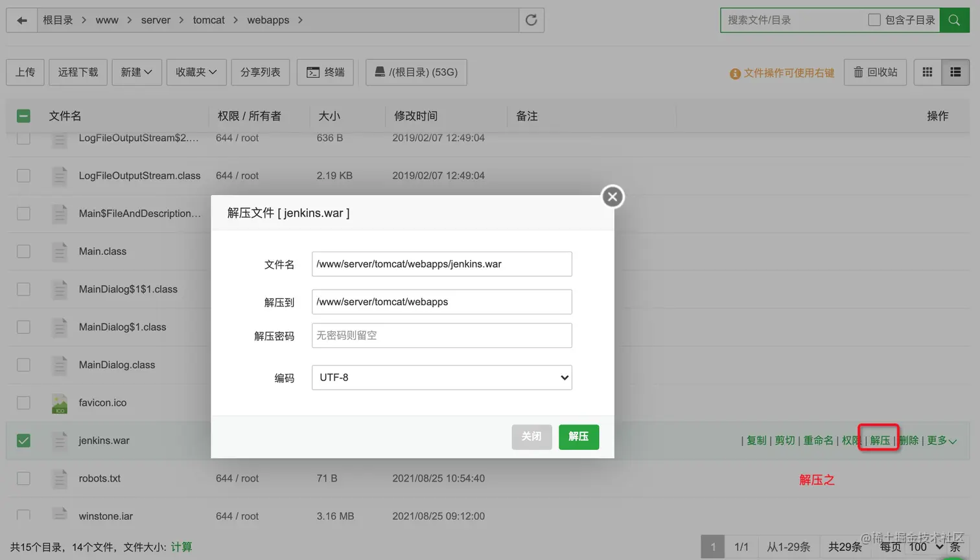
Task: Close the extract dialog with X
Action: point(612,196)
